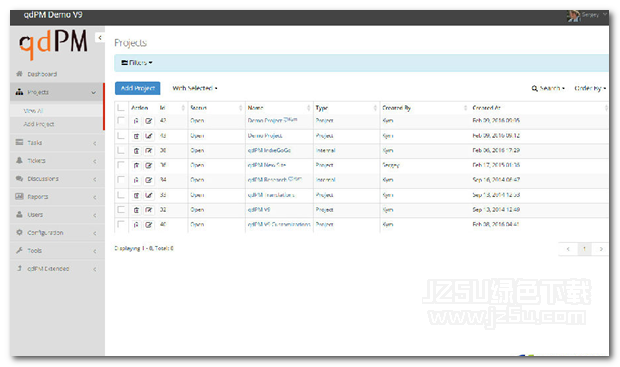Edit the qdPM V9 Customizations project
This screenshot has height=367, width=620.
149,225
